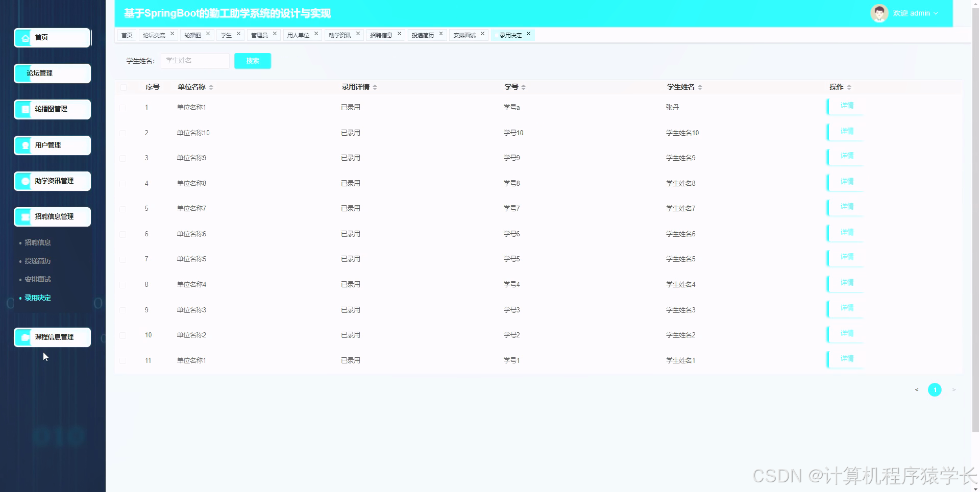Check the row for 单位名称8
Viewport: 980px width, 492px height.
123,184
